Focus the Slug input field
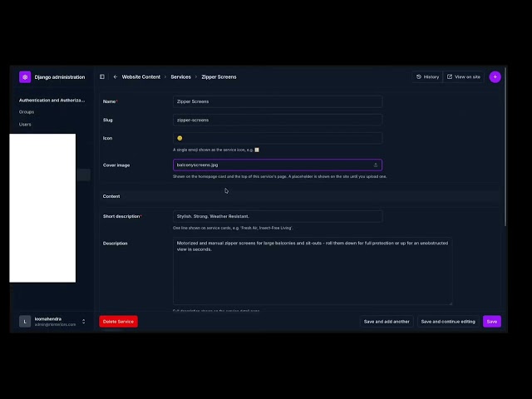 (278, 120)
